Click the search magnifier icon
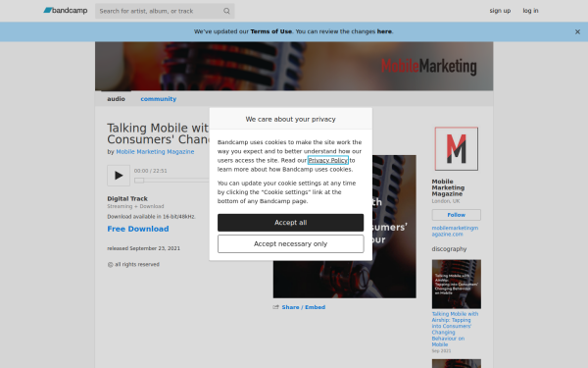The image size is (588, 368). point(226,11)
